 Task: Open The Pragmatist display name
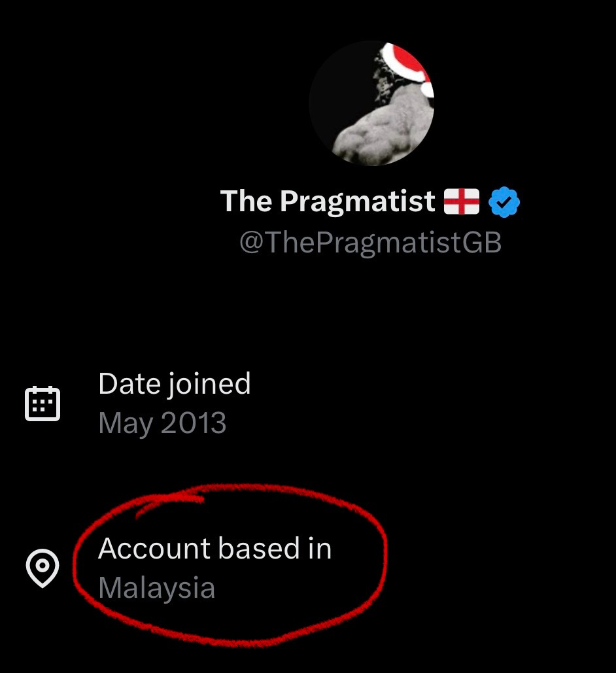click(328, 201)
